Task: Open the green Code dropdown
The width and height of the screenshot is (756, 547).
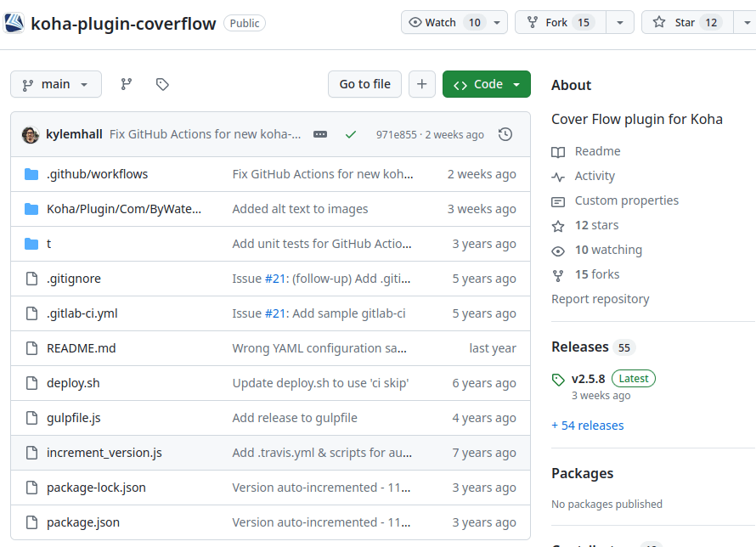Action: pyautogui.click(x=487, y=84)
